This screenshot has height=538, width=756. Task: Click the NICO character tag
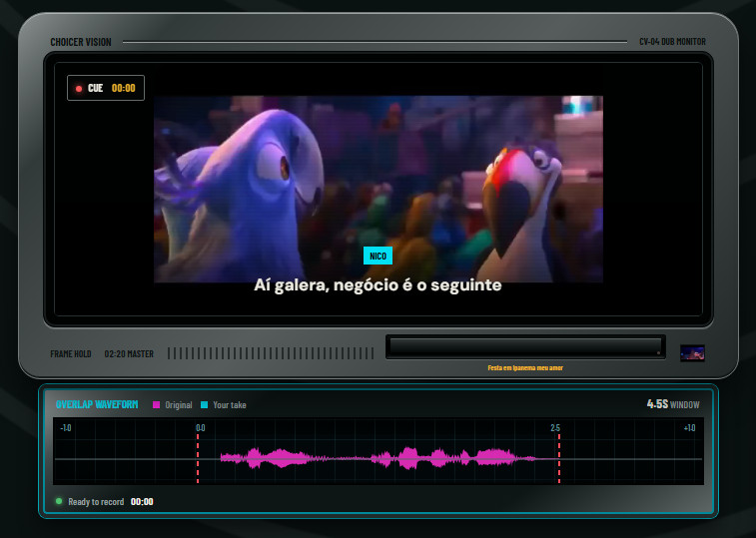pos(378,256)
